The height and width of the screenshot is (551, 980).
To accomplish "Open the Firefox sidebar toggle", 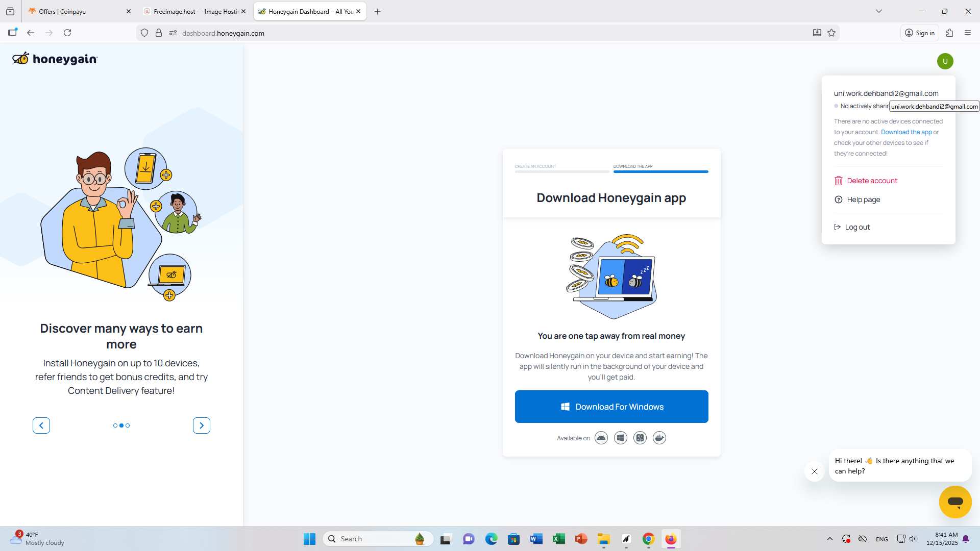I will [13, 33].
